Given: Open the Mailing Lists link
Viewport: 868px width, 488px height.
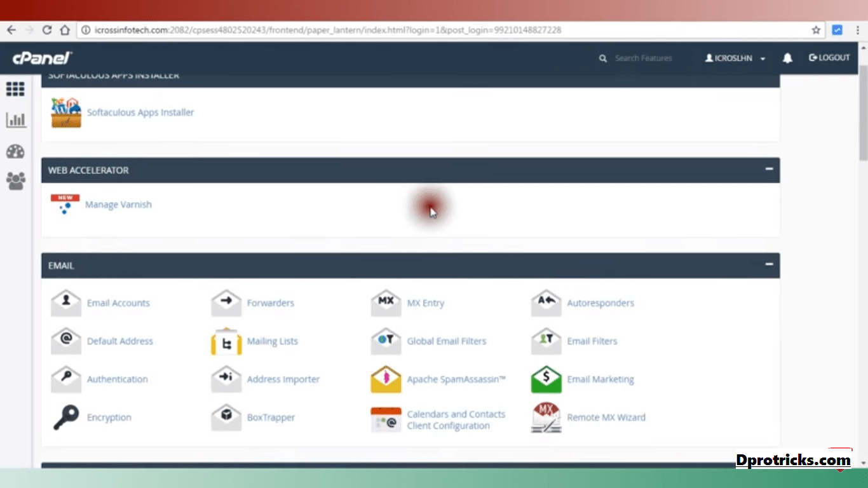Looking at the screenshot, I should (273, 341).
